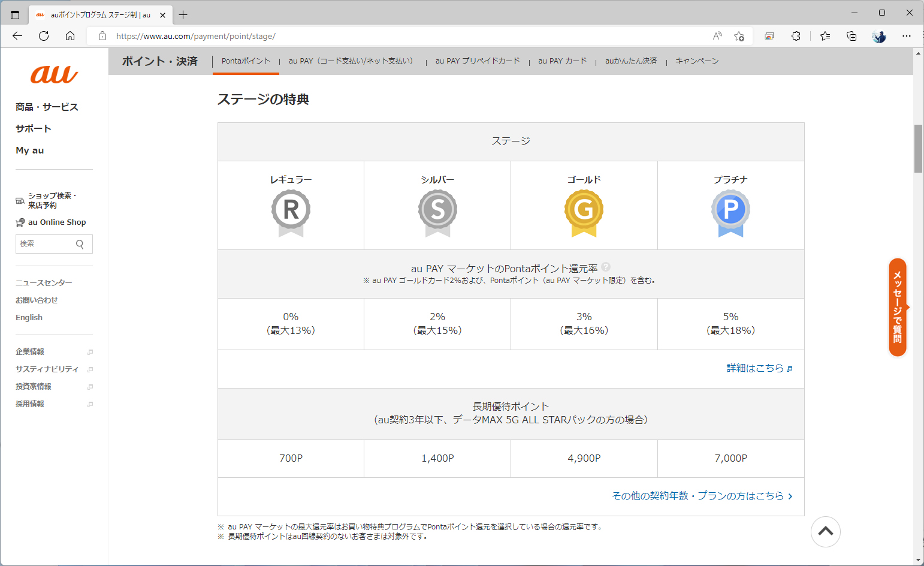Switch to the English site
The image size is (924, 566).
point(29,318)
